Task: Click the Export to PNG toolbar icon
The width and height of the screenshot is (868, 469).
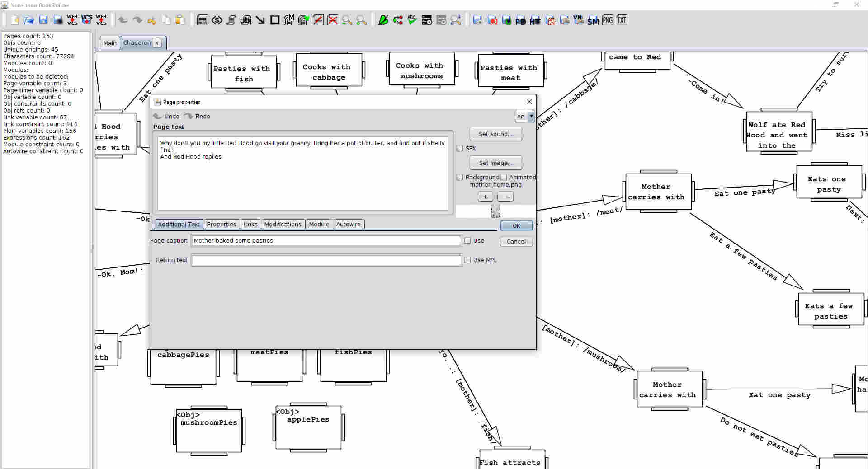Action: [608, 20]
